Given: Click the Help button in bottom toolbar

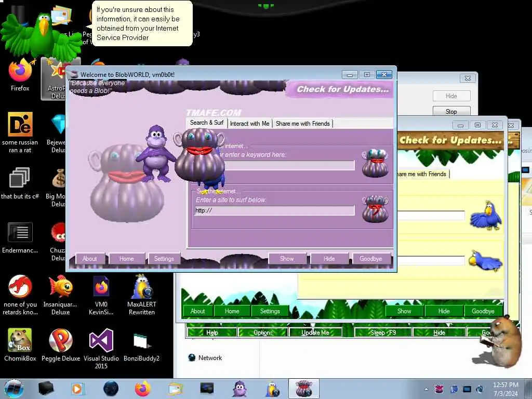Looking at the screenshot, I should 212,332.
